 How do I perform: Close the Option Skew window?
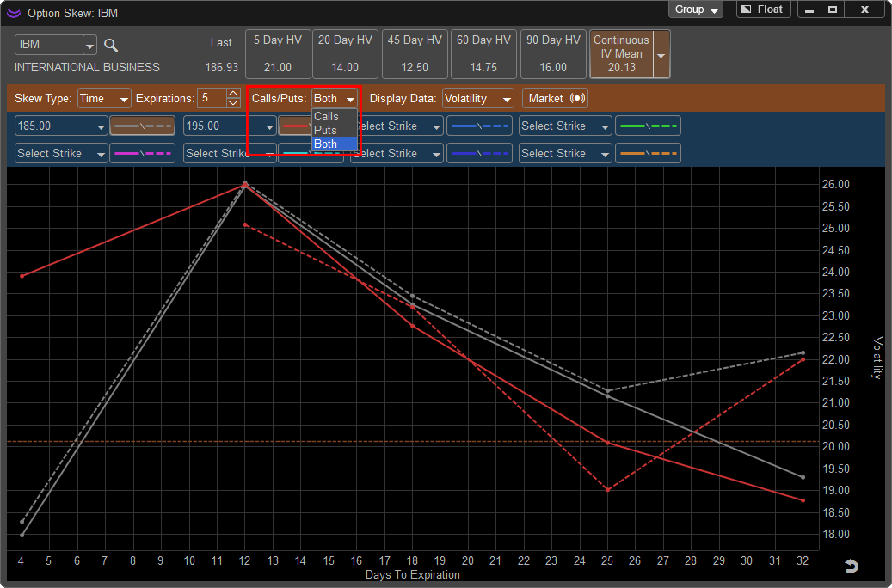point(864,9)
